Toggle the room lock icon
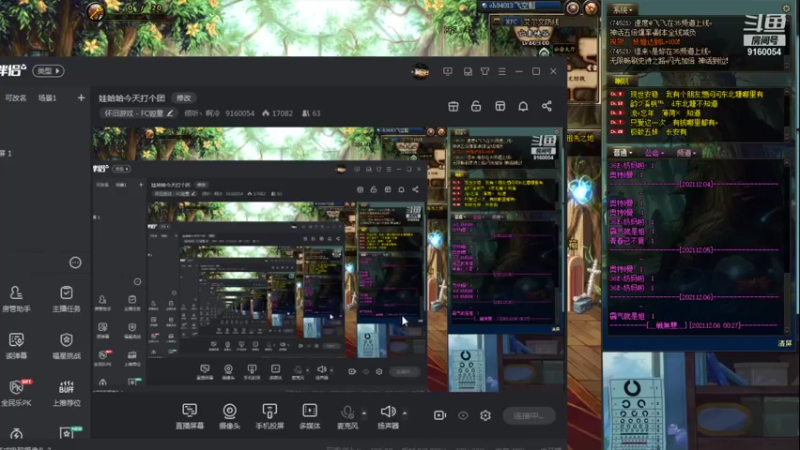 coord(476,106)
